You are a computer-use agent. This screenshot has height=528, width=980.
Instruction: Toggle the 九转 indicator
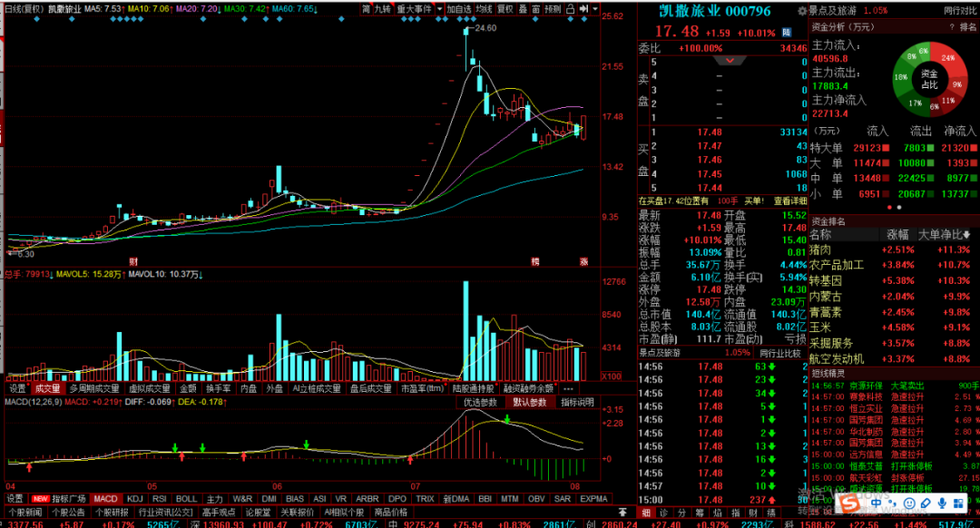(383, 9)
